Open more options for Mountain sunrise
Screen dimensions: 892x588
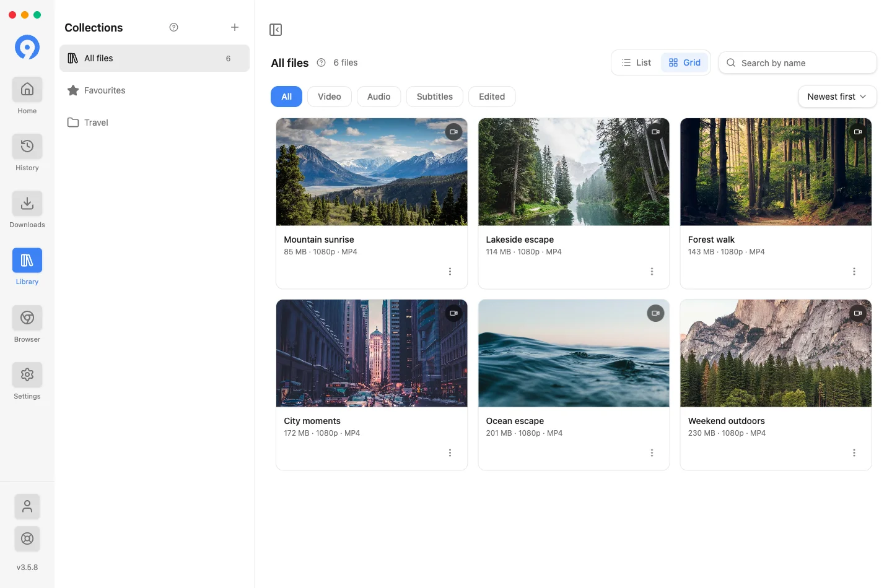coord(450,272)
